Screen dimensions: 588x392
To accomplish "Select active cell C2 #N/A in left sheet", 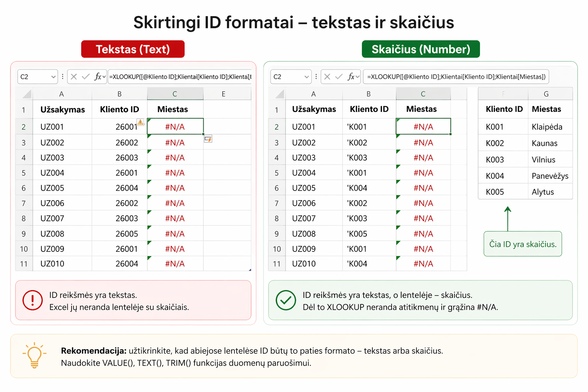I will click(x=175, y=126).
